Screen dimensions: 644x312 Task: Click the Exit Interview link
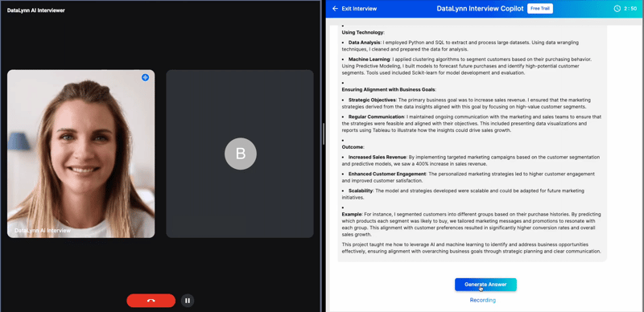(359, 9)
